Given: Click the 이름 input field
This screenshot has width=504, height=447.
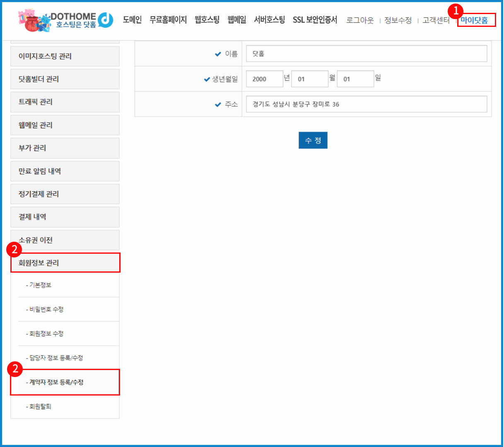Looking at the screenshot, I should coord(366,54).
